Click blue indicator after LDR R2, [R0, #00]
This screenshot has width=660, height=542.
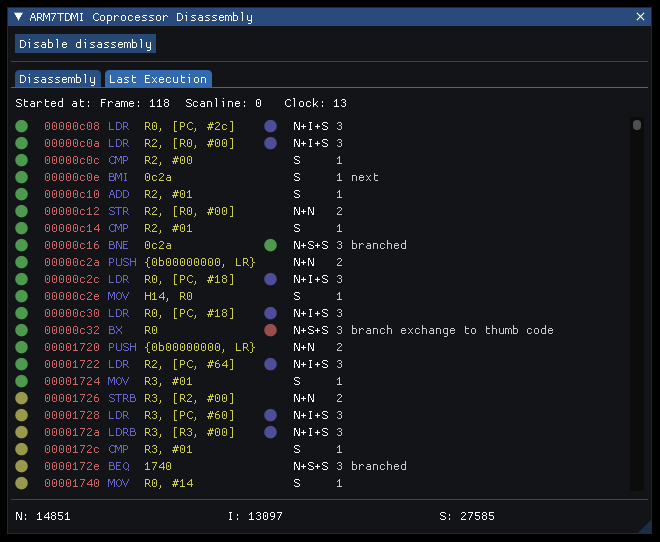[x=270, y=143]
